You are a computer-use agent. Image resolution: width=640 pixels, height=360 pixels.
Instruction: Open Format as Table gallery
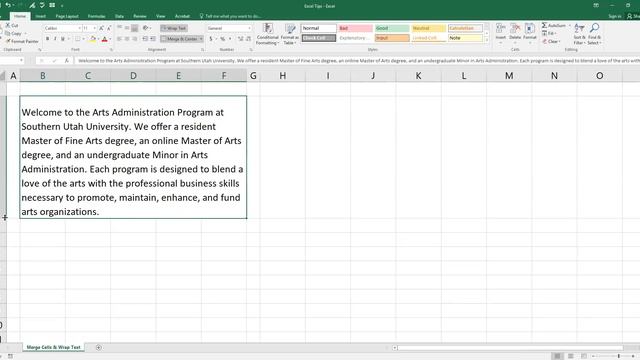pos(290,34)
